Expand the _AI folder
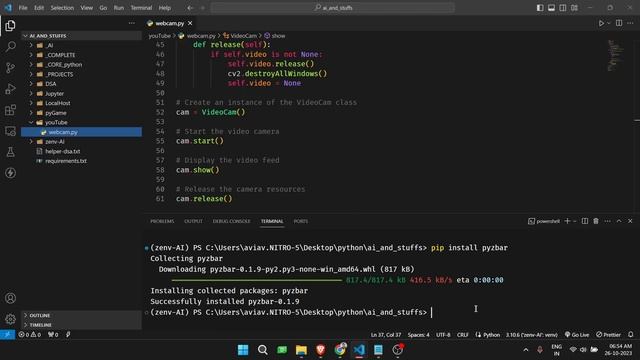 point(31,45)
